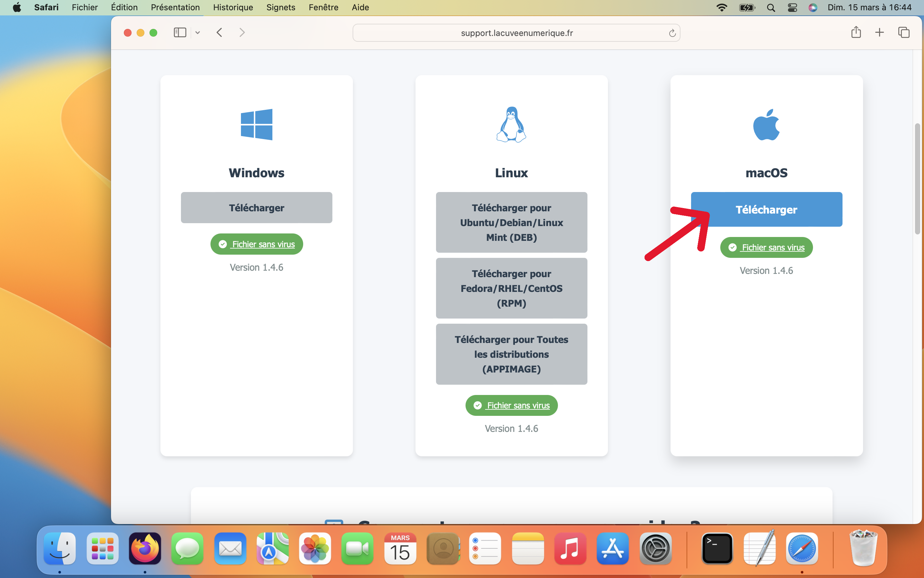The image size is (924, 578).
Task: Open the sidebar tab group dropdown chevron
Action: (x=197, y=33)
